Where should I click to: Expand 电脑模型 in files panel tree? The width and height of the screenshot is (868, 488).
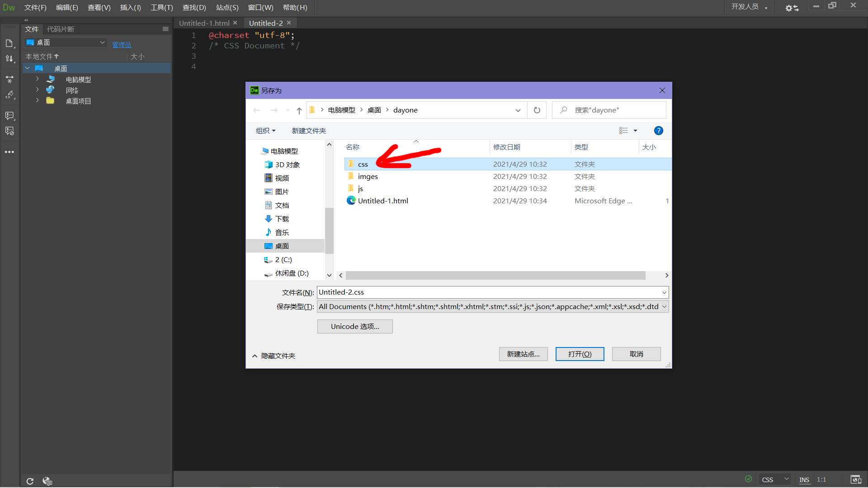(x=38, y=79)
